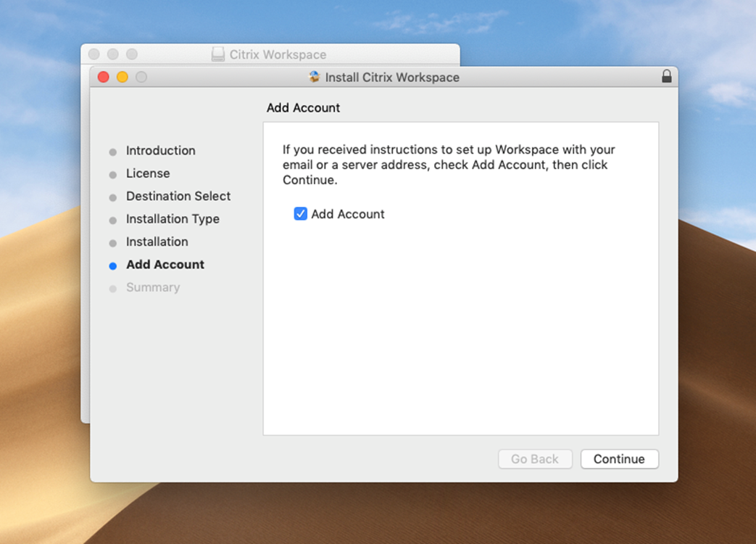Image resolution: width=756 pixels, height=544 pixels.
Task: Select the Destination Select step
Action: [x=178, y=196]
